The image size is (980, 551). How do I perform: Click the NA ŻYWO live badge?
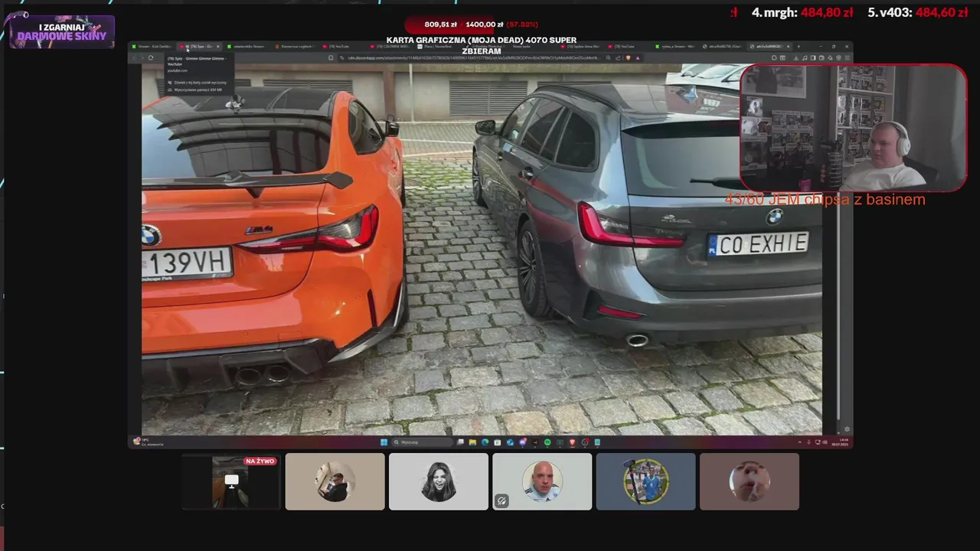[x=260, y=461]
